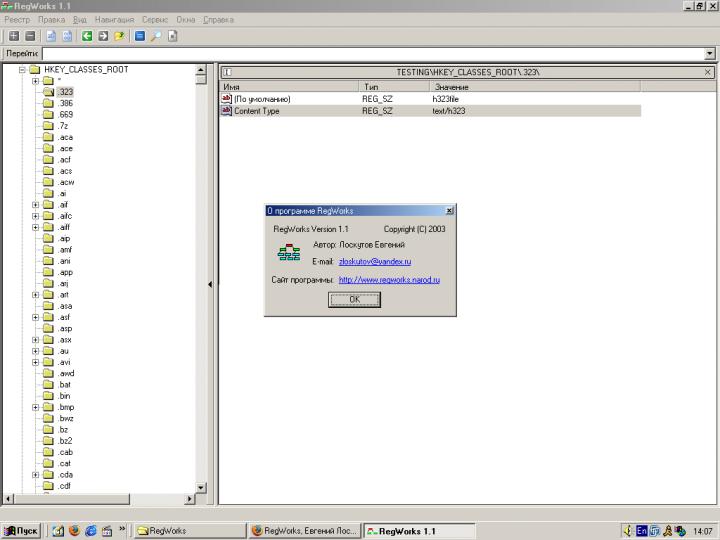Click the blue window toolbar icon
The width and height of the screenshot is (720, 540).
point(140,36)
